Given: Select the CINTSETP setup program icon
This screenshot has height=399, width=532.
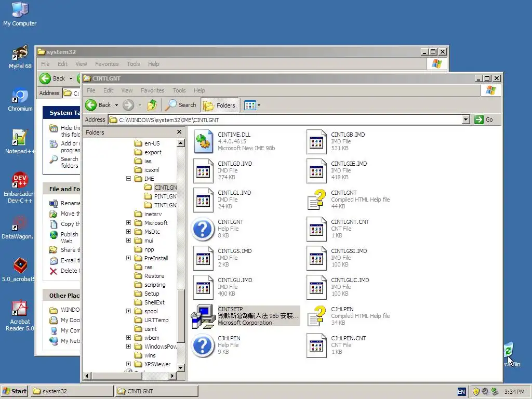Looking at the screenshot, I should pyautogui.click(x=203, y=316).
